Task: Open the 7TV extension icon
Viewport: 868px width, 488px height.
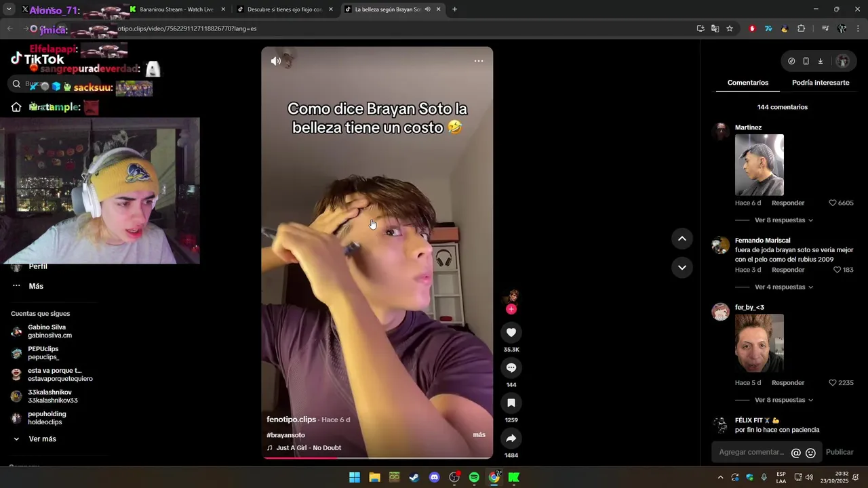Action: pos(768,28)
